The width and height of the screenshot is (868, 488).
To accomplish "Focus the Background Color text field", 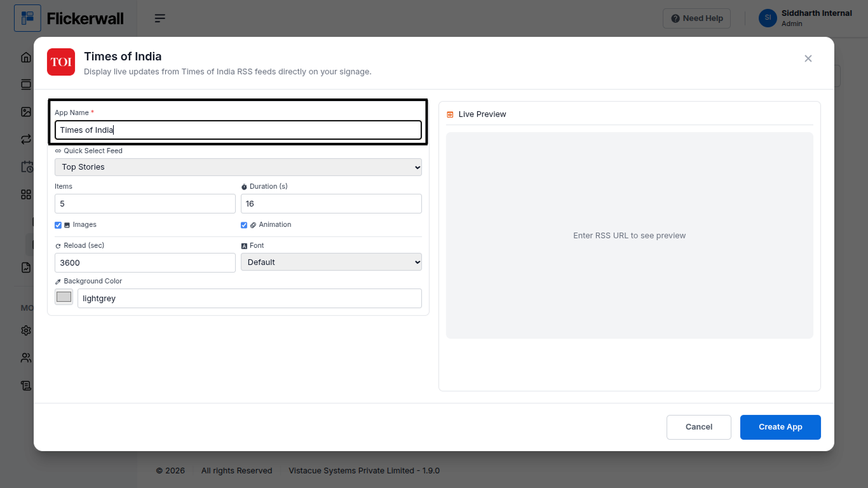I will [x=250, y=298].
